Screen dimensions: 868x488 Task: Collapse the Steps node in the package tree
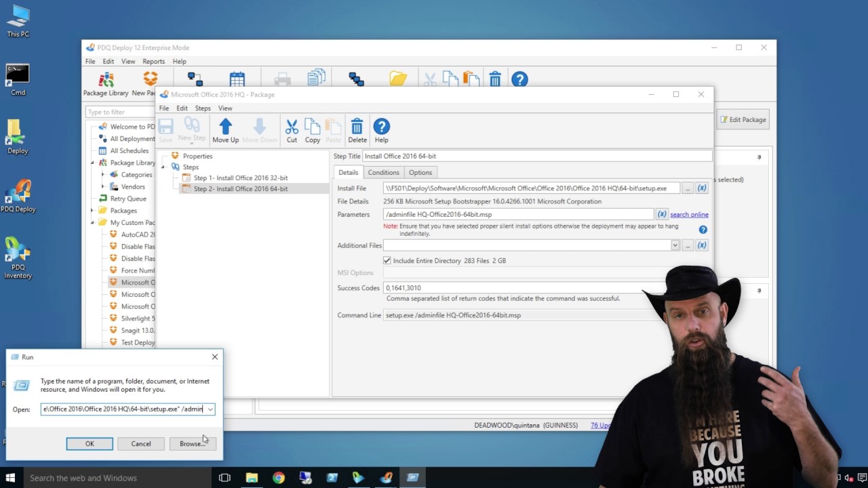click(163, 167)
